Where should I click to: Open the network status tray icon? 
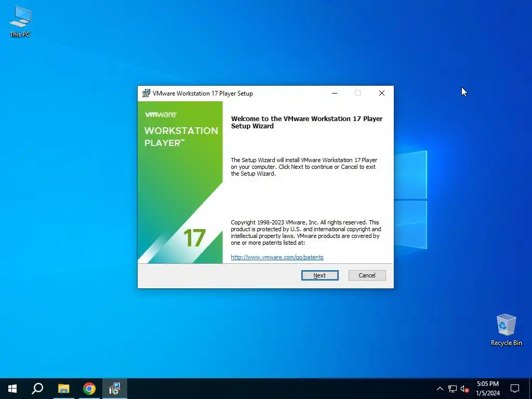pyautogui.click(x=453, y=389)
